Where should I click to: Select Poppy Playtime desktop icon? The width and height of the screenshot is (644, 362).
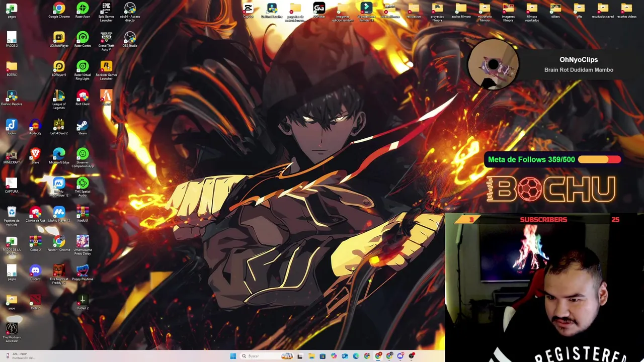[83, 273]
